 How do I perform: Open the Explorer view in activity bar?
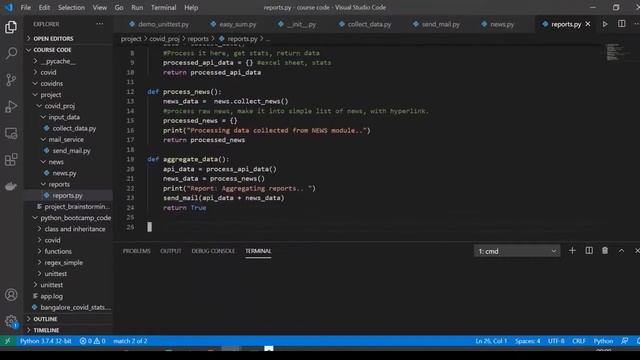click(x=11, y=27)
